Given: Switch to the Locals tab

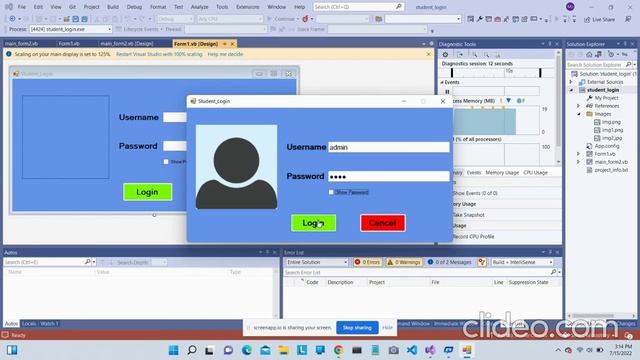Looking at the screenshot, I should pyautogui.click(x=29, y=324).
